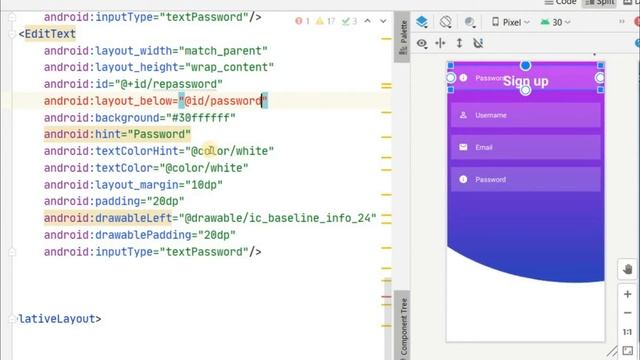Click the drawablePadding="20dp" line
This screenshot has height=360, width=640.
[140, 235]
